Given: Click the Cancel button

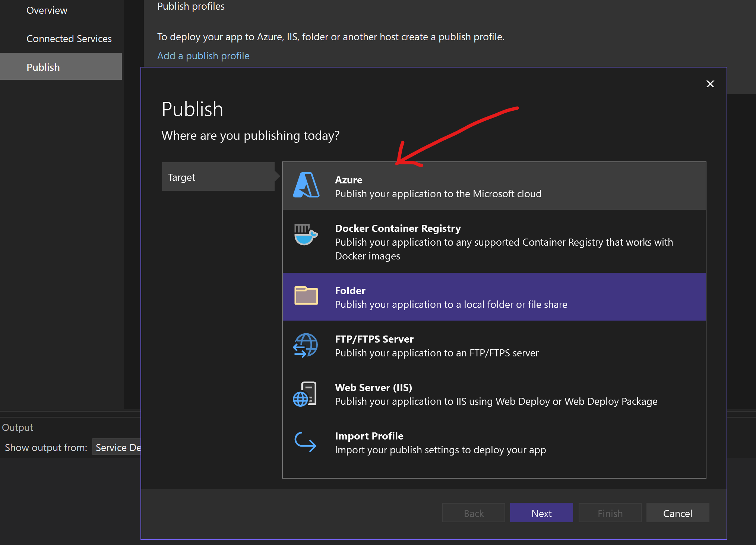Looking at the screenshot, I should 677,513.
